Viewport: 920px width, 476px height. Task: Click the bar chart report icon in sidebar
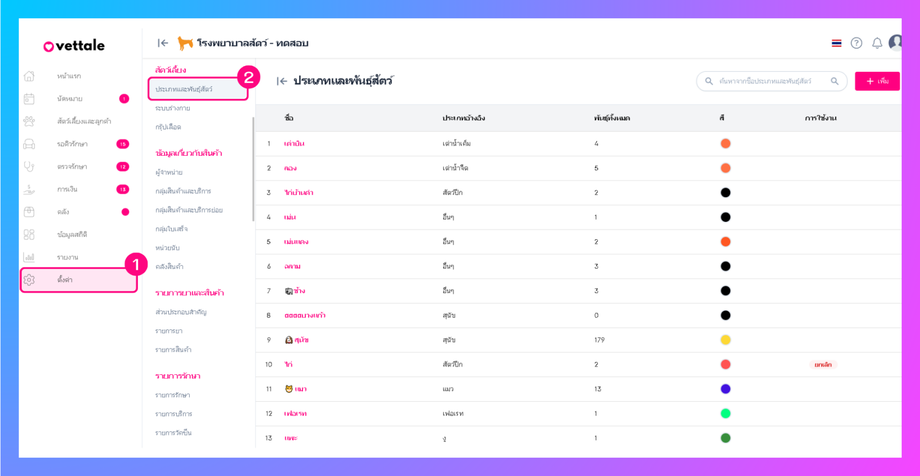click(29, 257)
